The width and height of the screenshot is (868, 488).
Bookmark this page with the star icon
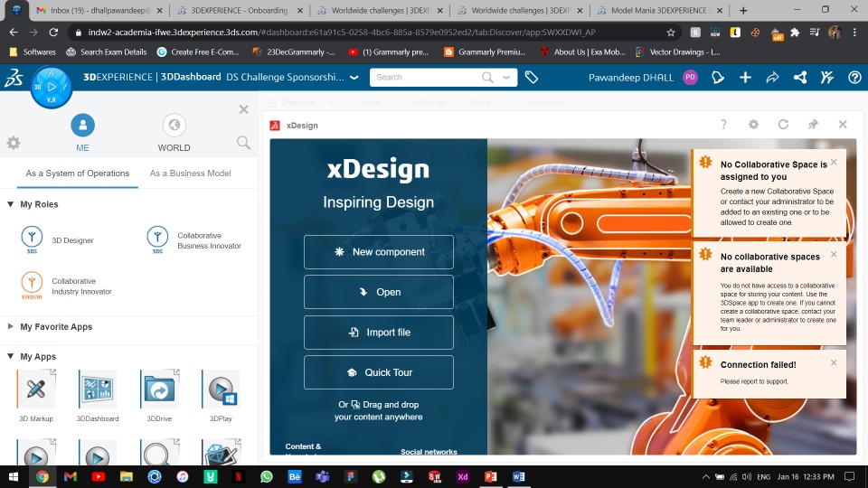coord(670,33)
